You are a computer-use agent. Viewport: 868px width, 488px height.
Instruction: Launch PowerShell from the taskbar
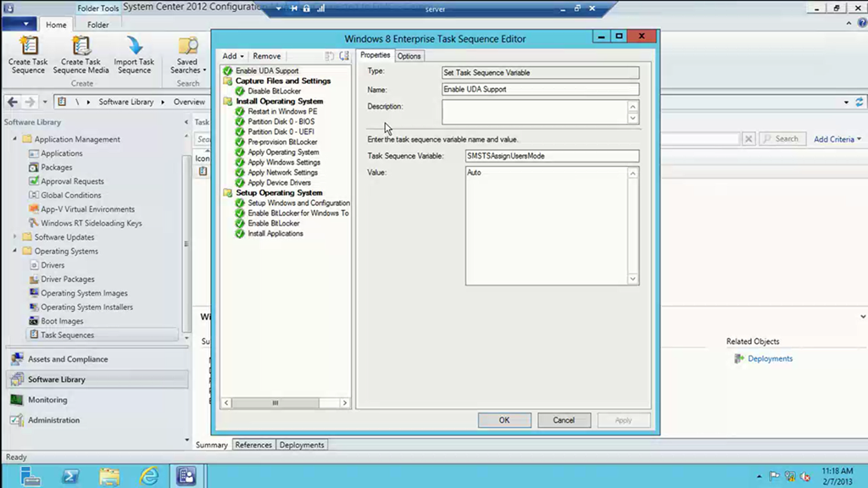(x=70, y=475)
